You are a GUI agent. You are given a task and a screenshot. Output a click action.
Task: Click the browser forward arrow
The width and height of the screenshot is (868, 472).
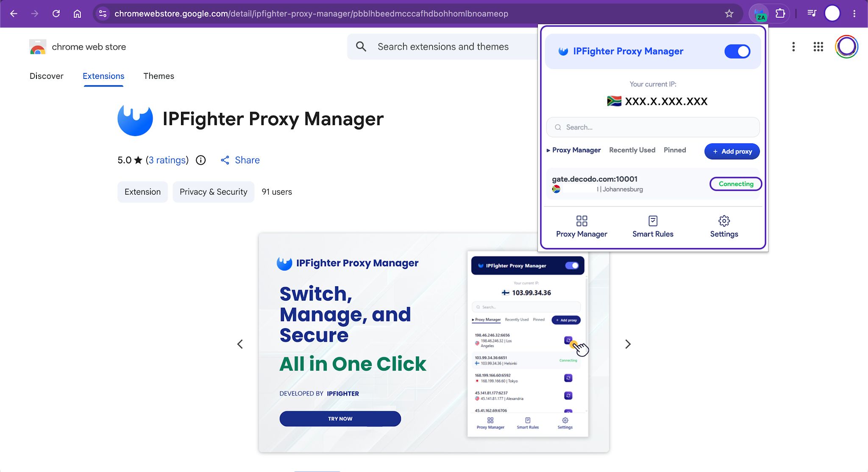(35, 14)
